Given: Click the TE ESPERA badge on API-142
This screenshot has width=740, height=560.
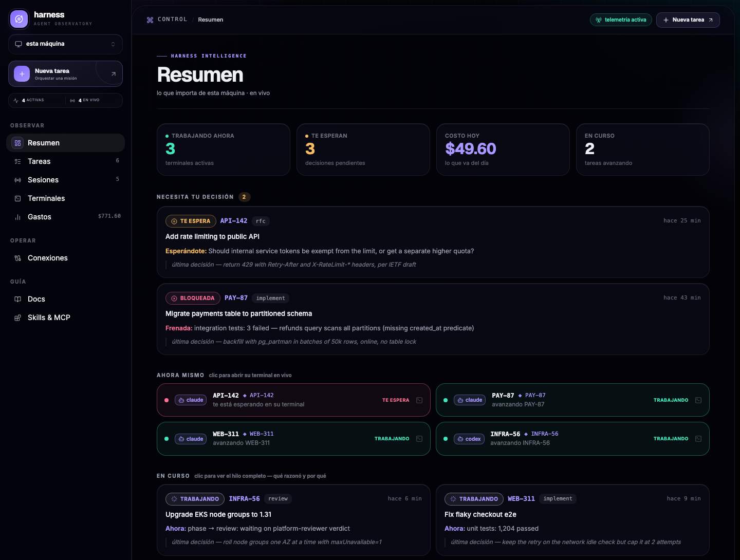Looking at the screenshot, I should (191, 221).
